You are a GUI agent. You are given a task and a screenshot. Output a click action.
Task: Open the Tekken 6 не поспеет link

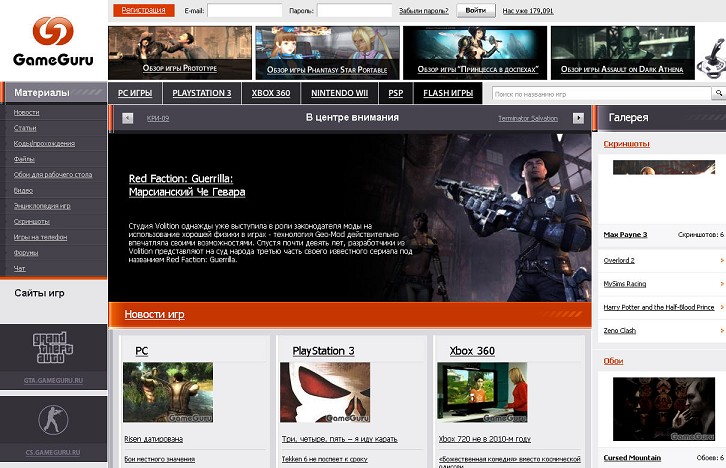click(x=325, y=459)
